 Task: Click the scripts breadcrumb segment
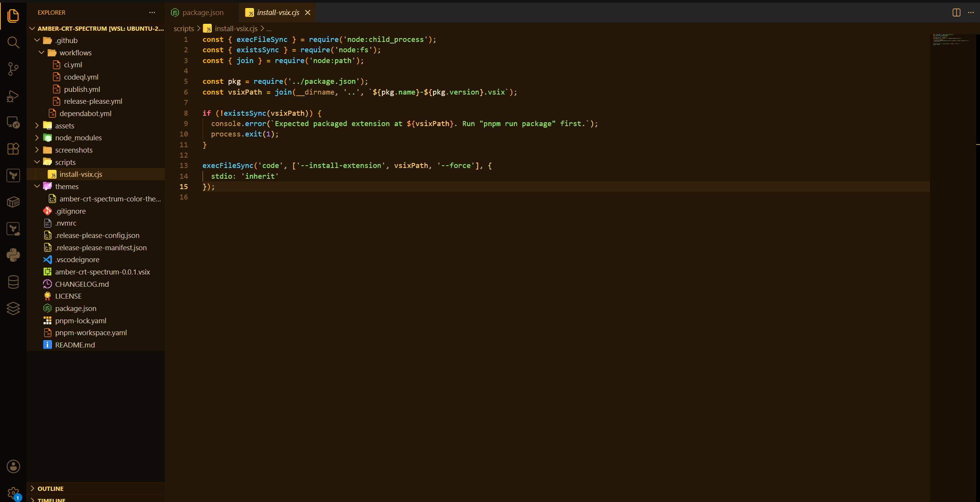pyautogui.click(x=184, y=28)
